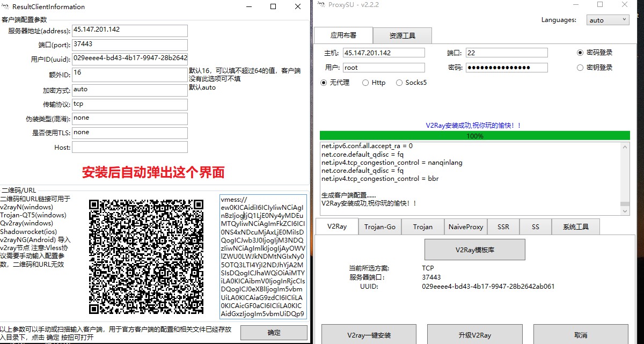This screenshot has height=344, width=644.
Task: Open the SSR tab
Action: point(503,226)
